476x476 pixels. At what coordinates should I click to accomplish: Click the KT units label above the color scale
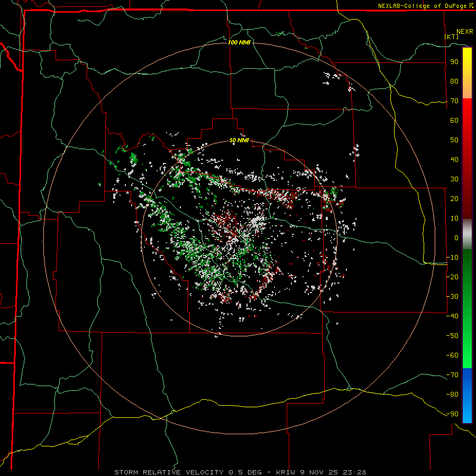(x=452, y=36)
